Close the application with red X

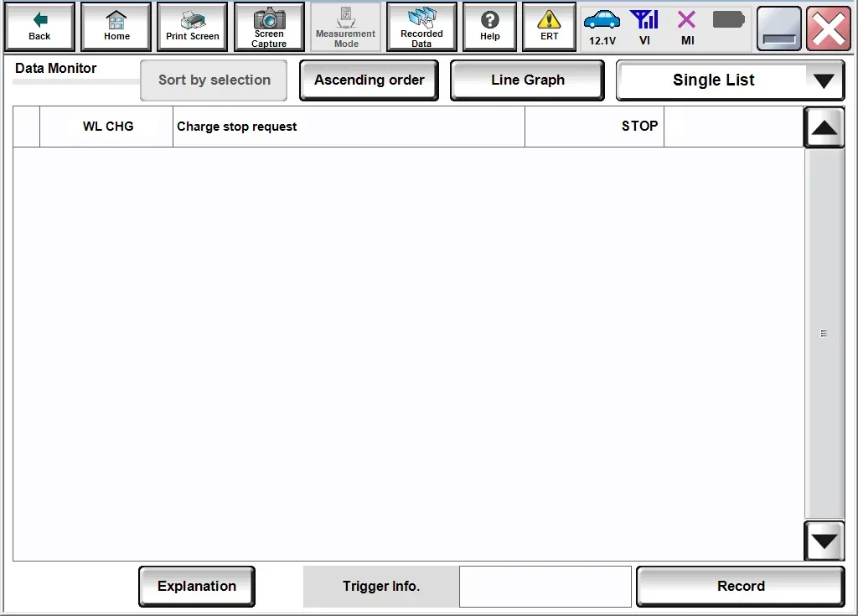pos(829,28)
